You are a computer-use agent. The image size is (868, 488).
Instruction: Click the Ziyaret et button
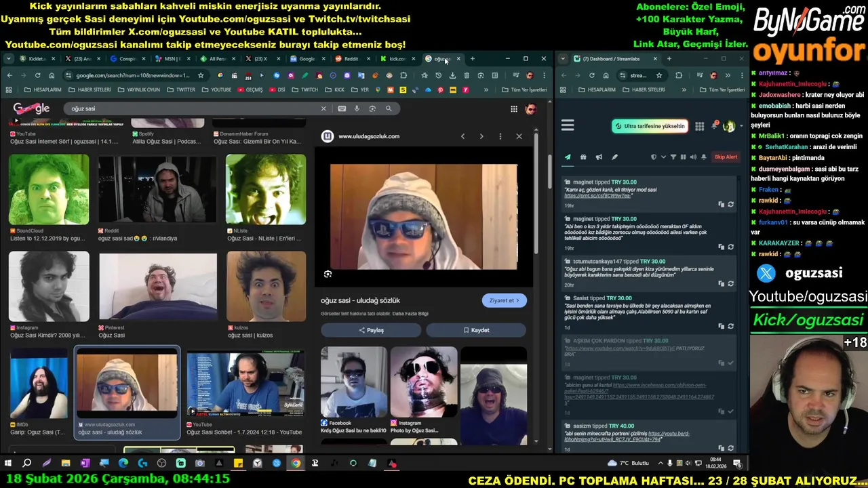coord(504,300)
